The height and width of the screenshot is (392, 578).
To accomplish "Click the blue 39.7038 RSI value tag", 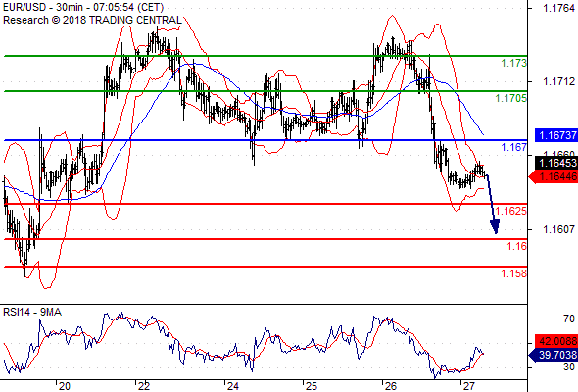I will (554, 355).
